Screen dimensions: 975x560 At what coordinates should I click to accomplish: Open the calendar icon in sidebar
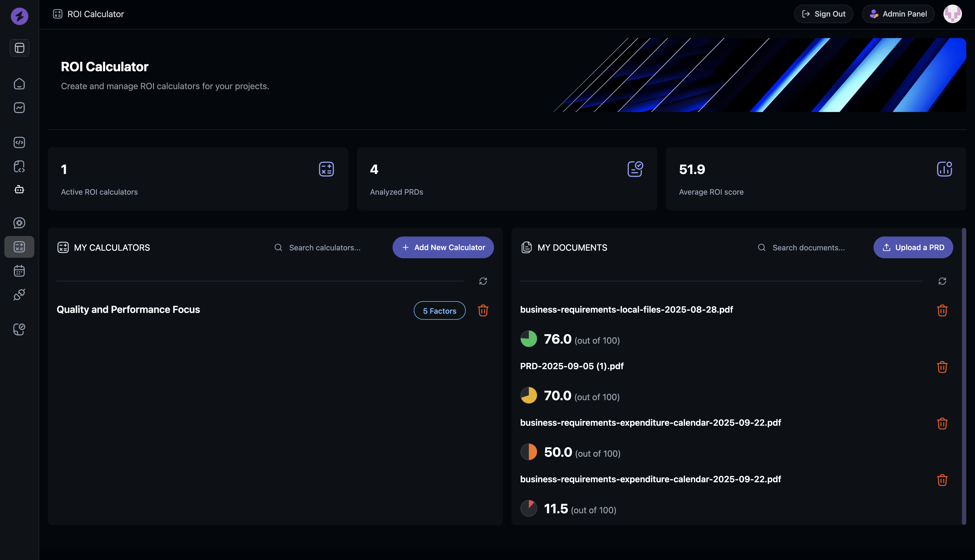(19, 271)
